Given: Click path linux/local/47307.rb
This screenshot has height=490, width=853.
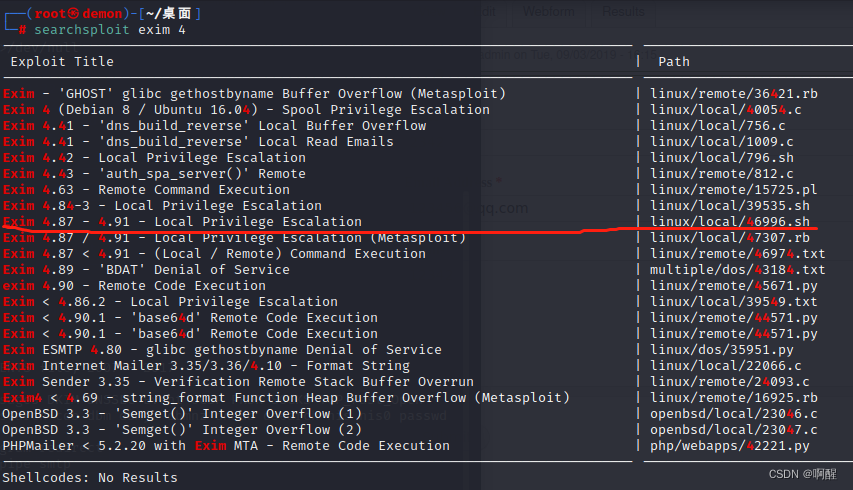Looking at the screenshot, I should click(730, 238).
